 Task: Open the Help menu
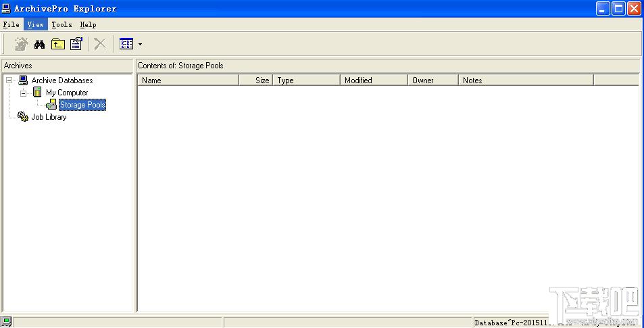88,24
